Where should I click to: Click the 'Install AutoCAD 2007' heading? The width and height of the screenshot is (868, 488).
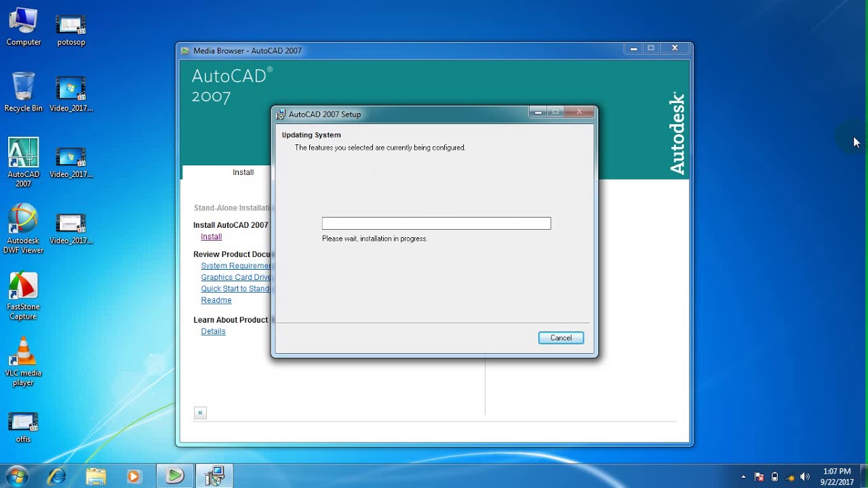pos(231,225)
